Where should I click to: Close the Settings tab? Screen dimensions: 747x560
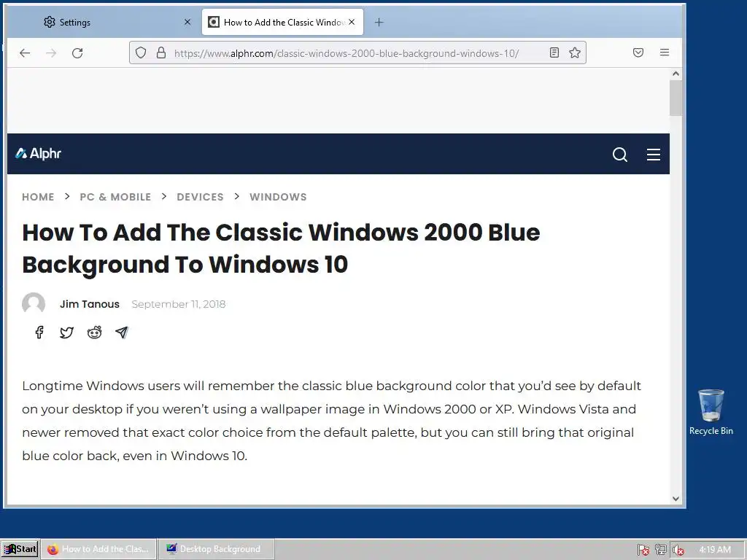(x=187, y=22)
